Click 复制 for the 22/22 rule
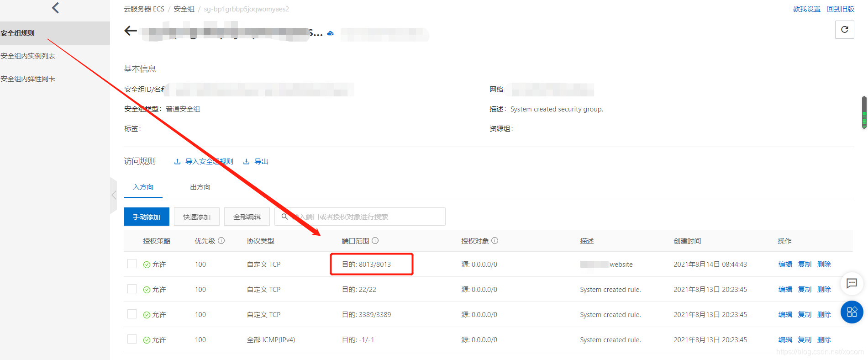The width and height of the screenshot is (868, 360). point(805,290)
